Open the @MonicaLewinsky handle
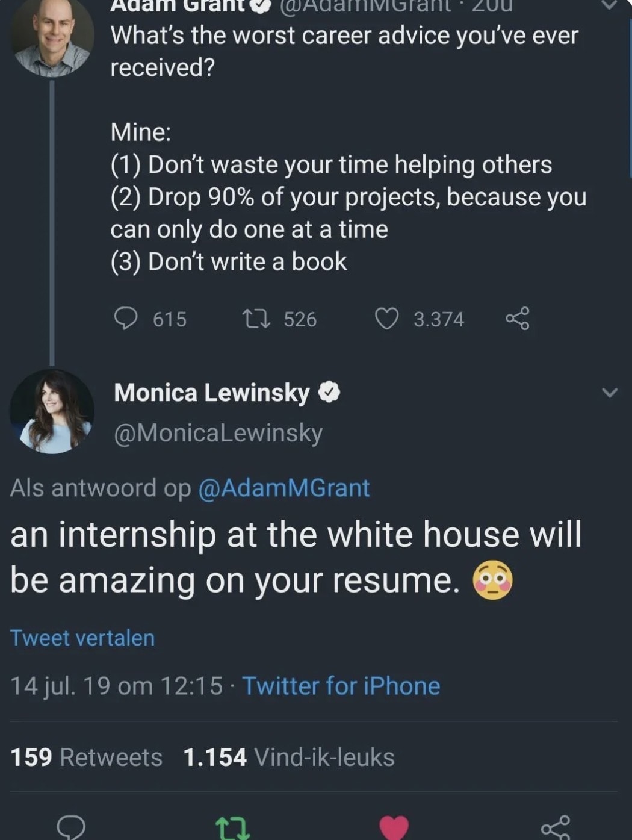 click(x=218, y=432)
